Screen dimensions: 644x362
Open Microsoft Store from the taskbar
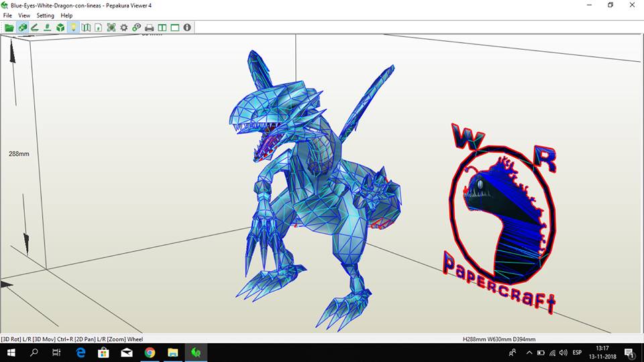[x=103, y=353]
